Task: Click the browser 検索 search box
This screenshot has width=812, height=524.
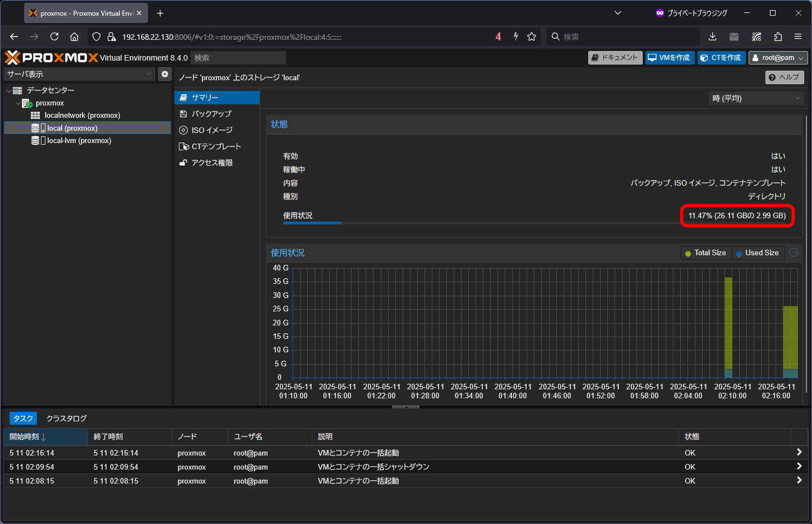Action: tap(622, 36)
